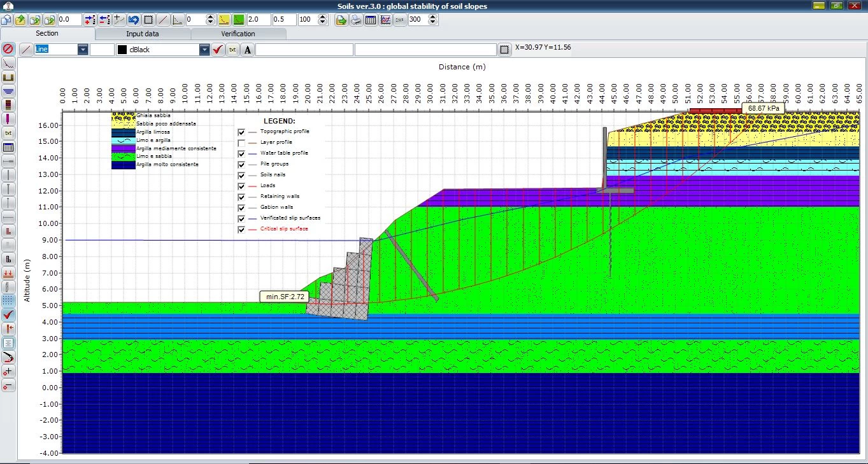Toggle the Retaining walls checkbox

click(x=241, y=197)
